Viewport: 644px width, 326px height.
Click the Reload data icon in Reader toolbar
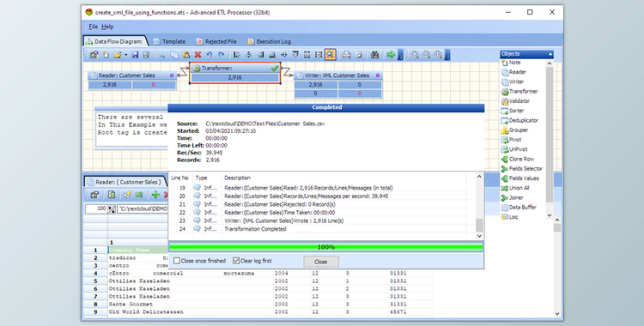coord(112,195)
